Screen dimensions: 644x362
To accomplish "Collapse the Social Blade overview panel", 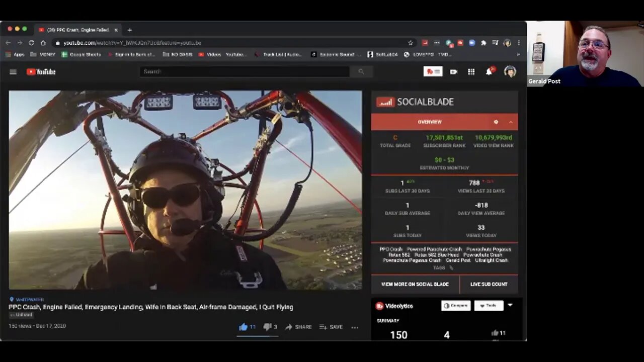I will pos(511,122).
